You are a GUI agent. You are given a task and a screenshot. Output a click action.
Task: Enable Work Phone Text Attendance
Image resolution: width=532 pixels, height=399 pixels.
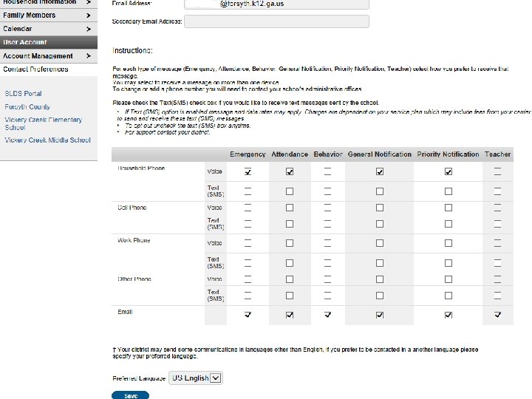290,263
